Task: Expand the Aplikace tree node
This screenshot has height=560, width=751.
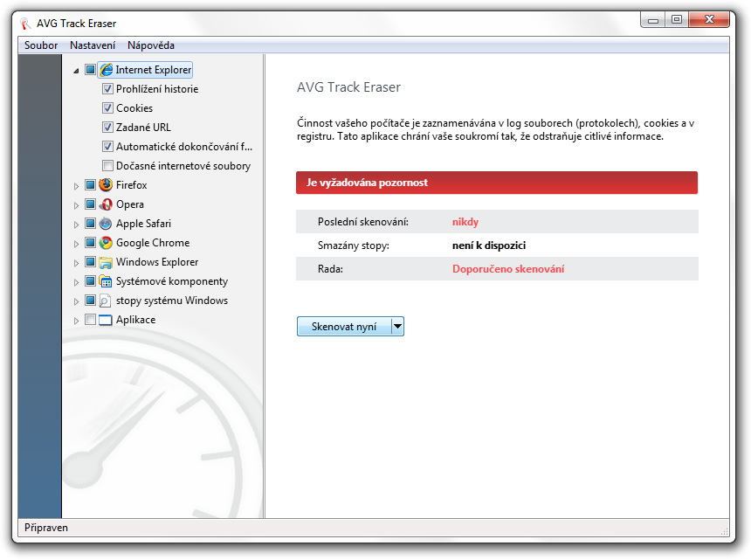Action: 76,321
